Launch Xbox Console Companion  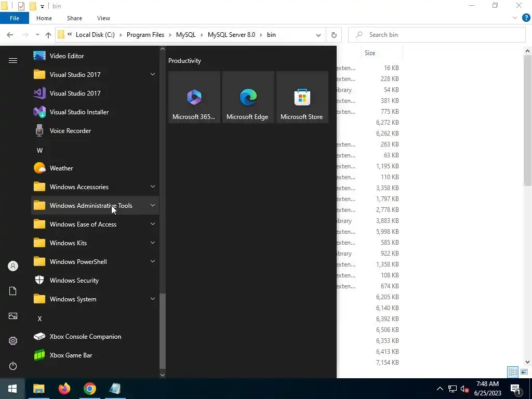[x=95, y=337]
